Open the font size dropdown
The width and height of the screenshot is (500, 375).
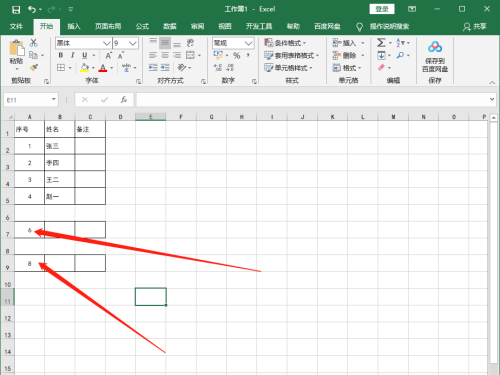point(133,43)
